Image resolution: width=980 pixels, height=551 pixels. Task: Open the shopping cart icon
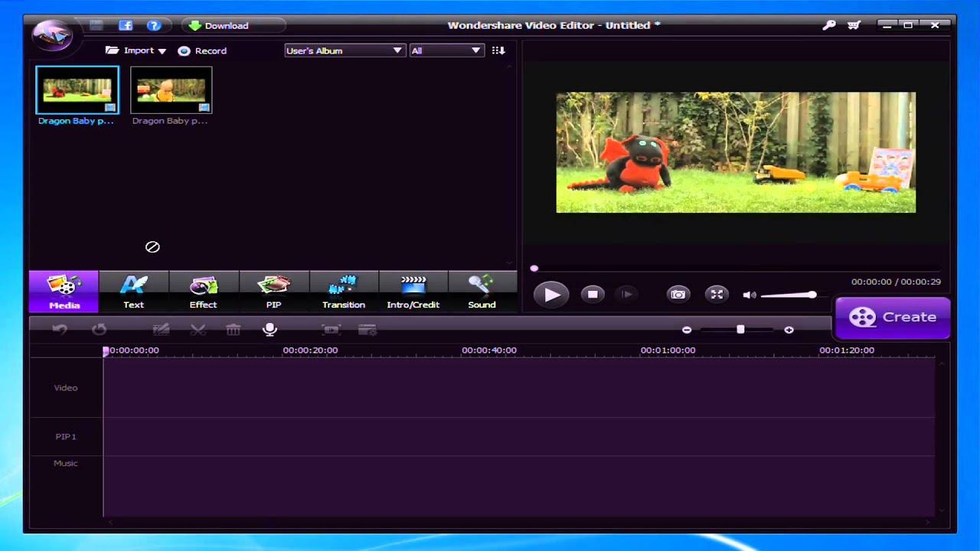[x=854, y=25]
